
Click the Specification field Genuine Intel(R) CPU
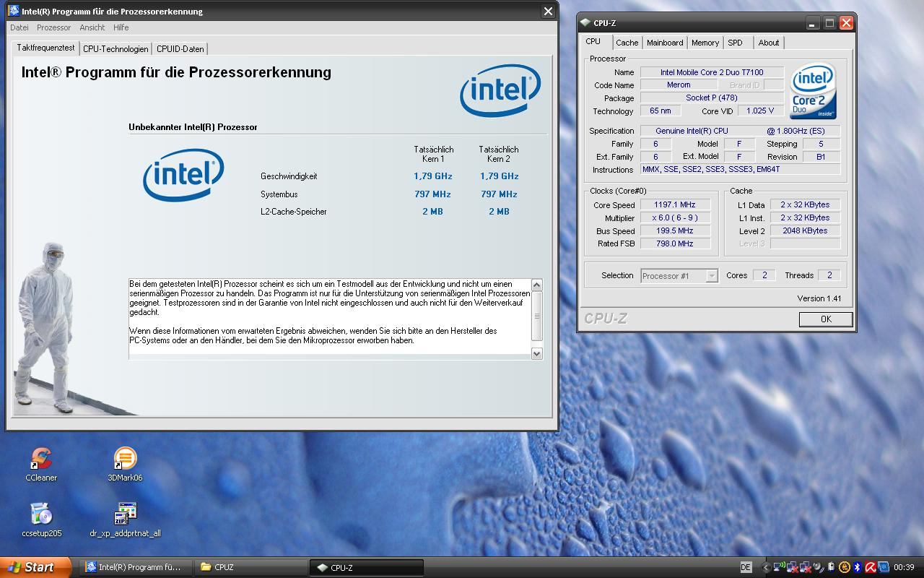740,131
